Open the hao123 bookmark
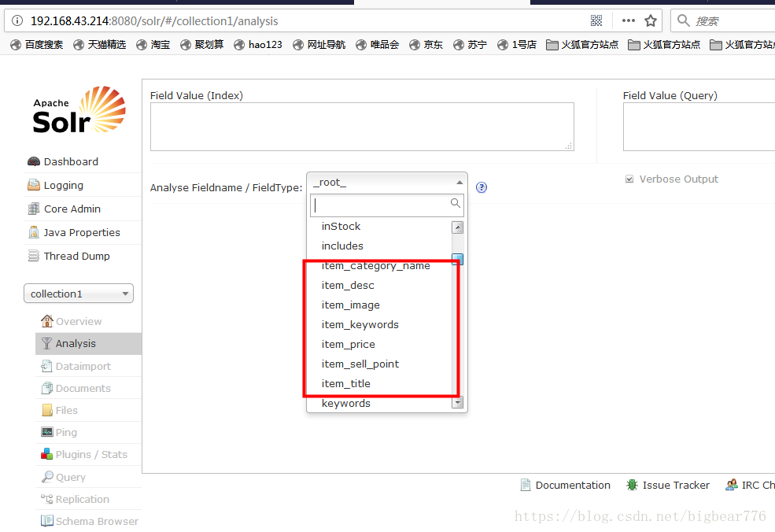This screenshot has height=532, width=775. pyautogui.click(x=257, y=45)
